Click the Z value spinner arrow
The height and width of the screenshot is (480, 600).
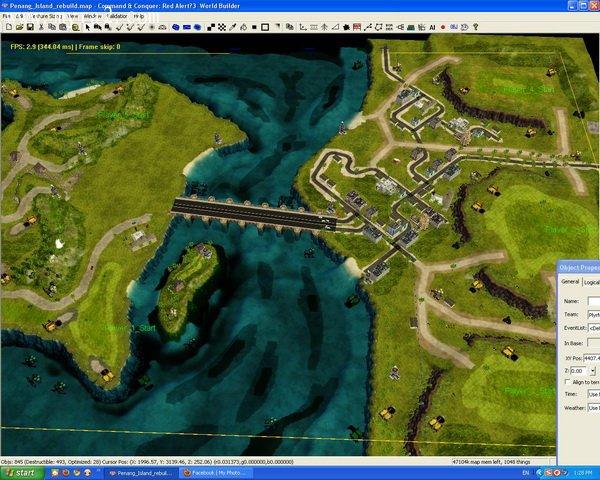click(593, 371)
